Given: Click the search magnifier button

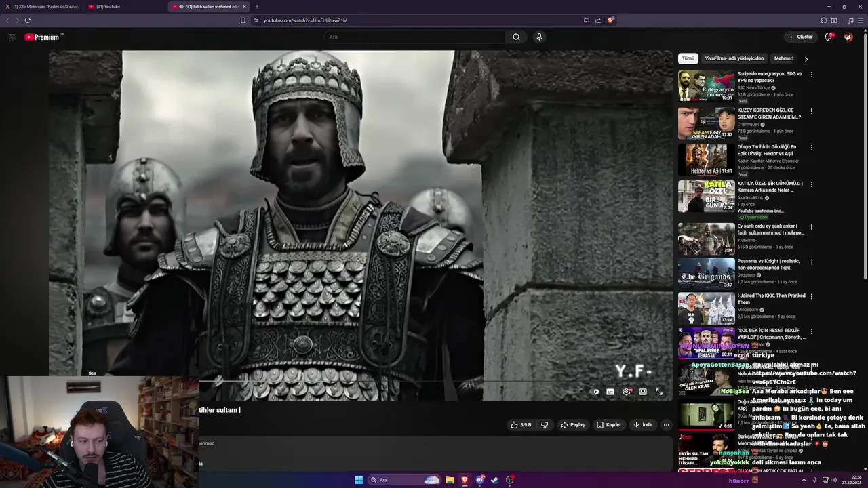Looking at the screenshot, I should click(516, 37).
